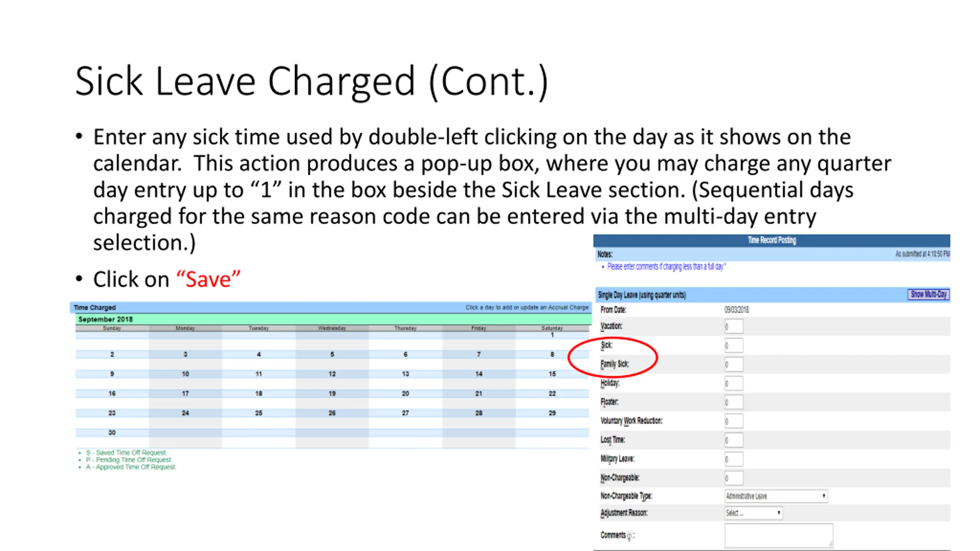
Task: Select September 11 on the calendar
Action: coord(259,374)
